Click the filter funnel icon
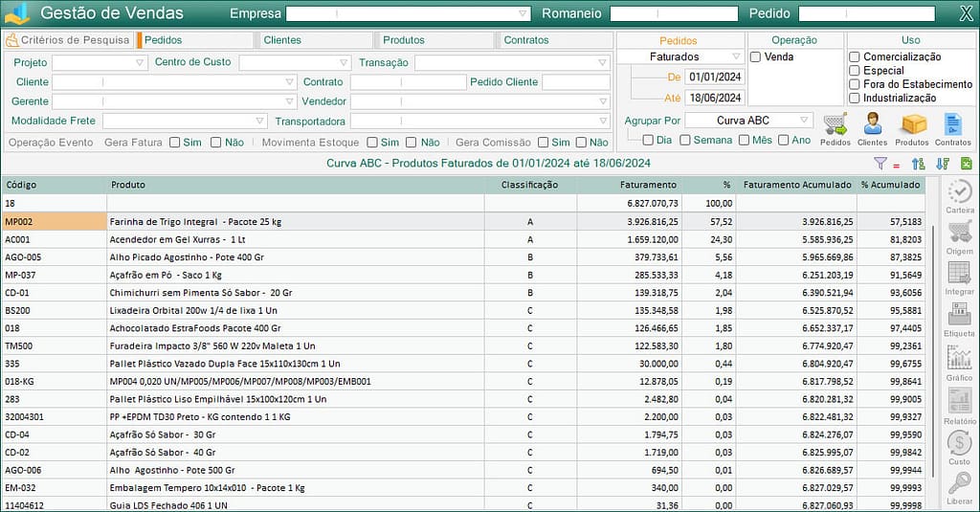Viewport: 980px width, 512px height. 880,163
